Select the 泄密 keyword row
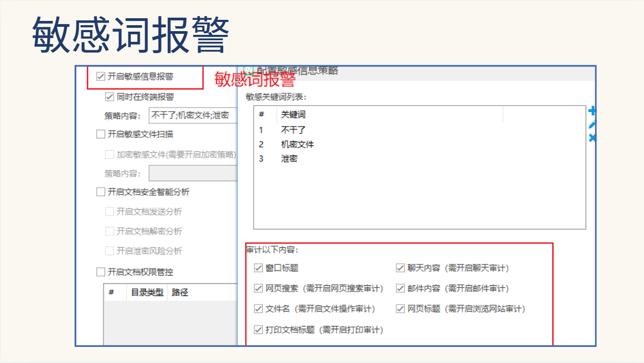 coord(289,159)
